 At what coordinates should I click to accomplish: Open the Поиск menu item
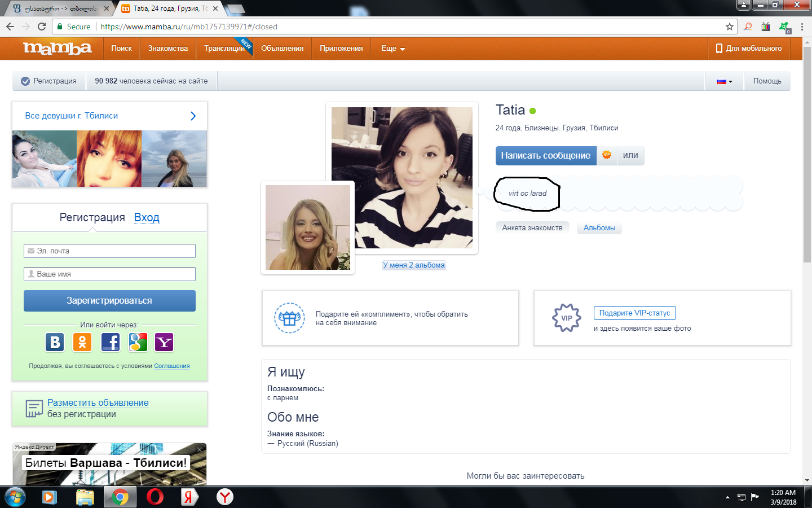pos(121,49)
